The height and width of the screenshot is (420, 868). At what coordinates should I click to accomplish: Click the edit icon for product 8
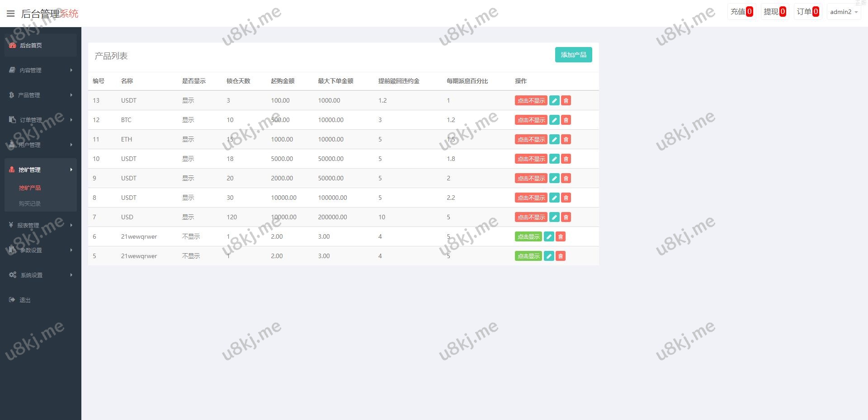(554, 198)
